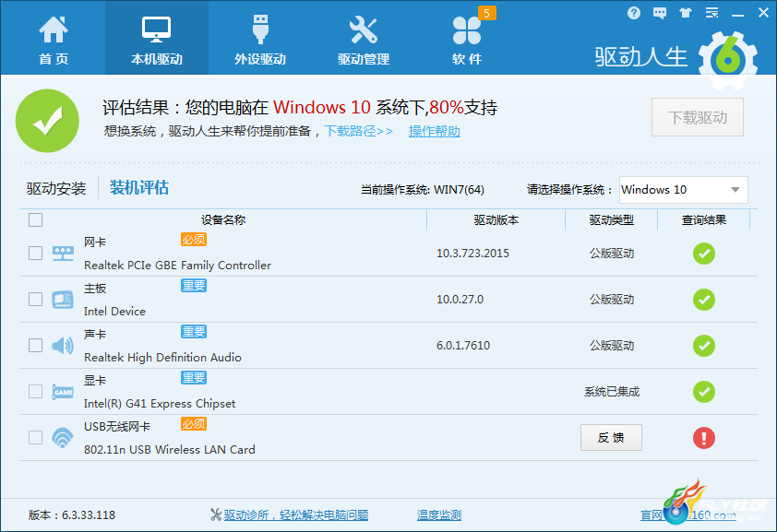Viewport: 777px width, 532px height.
Task: Click the sound card speaker icon
Action: coord(63,346)
